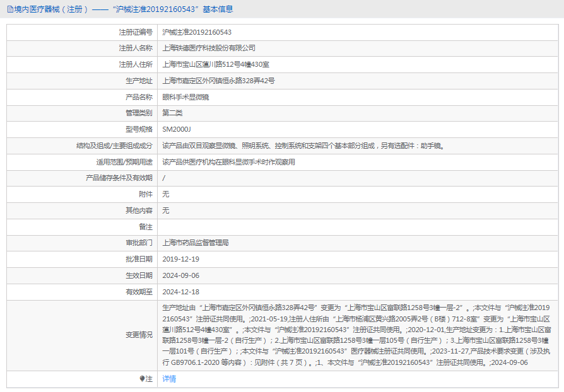The height and width of the screenshot is (392, 564).
Task: Select registrant name 上海轶德医疗科技股份有限公司
Action: pyautogui.click(x=209, y=48)
